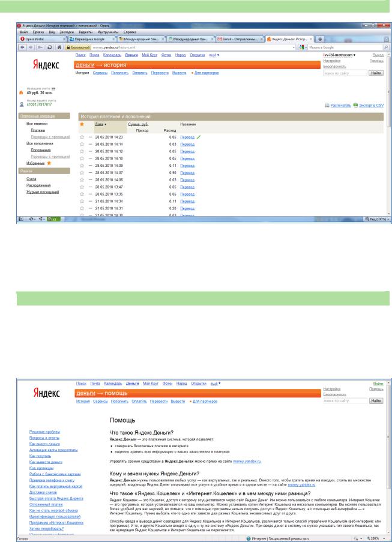This screenshot has width=392, height=542.
Task: Open the address bar history dropdown arrow
Action: [294, 47]
